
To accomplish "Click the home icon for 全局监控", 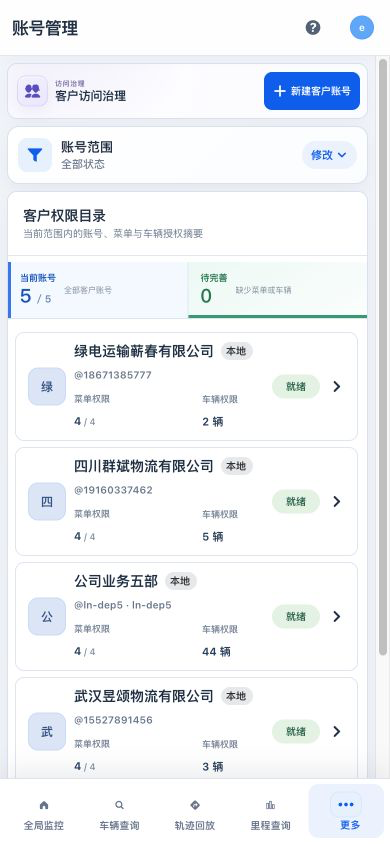I will pos(44,805).
